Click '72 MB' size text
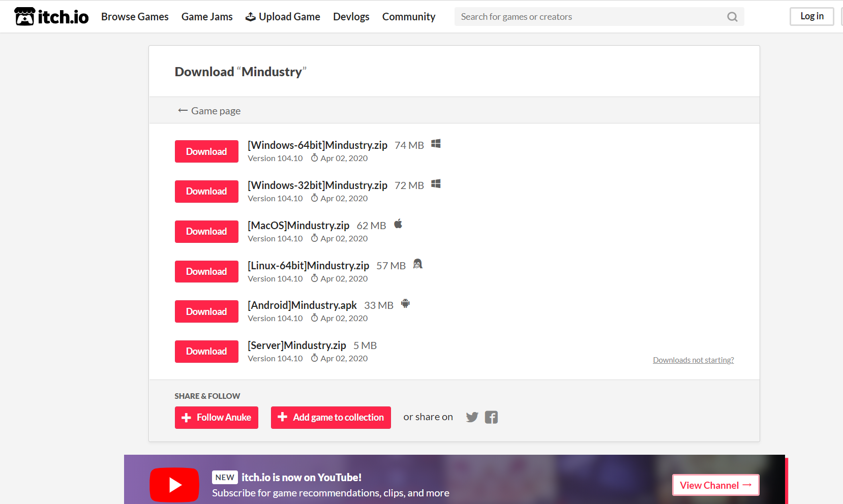This screenshot has height=504, width=843. click(x=409, y=185)
